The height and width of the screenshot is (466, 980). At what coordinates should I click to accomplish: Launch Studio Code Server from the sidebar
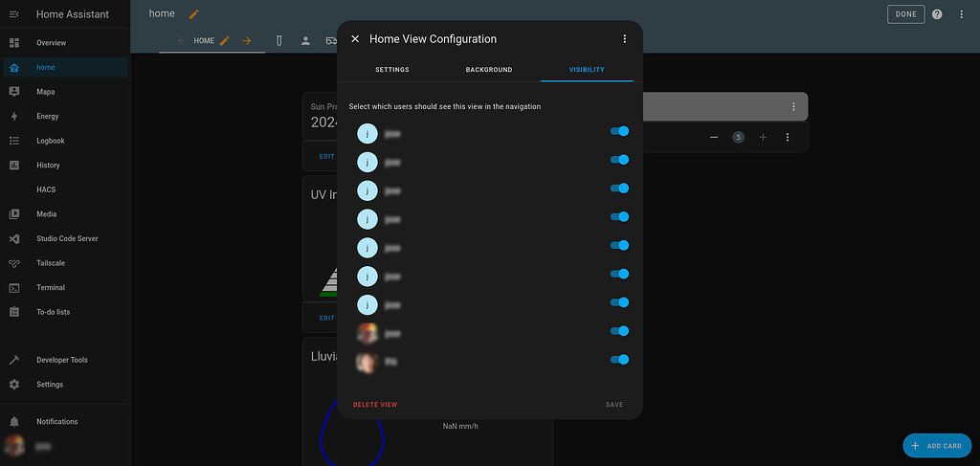click(x=65, y=238)
